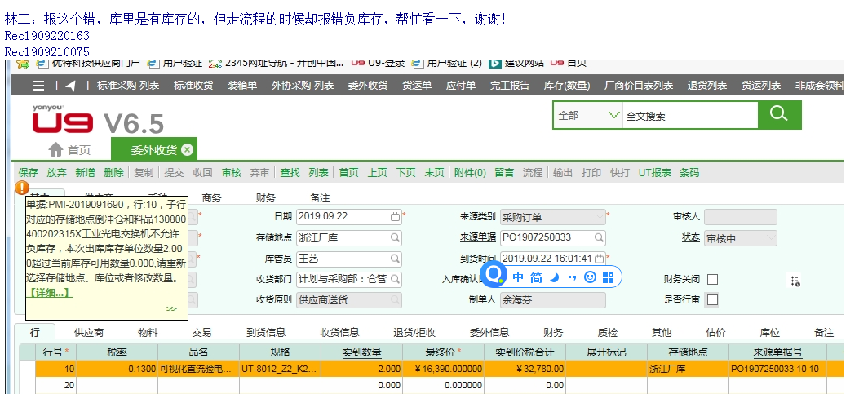Viewport: 868px width, 394px height.
Task: Click the 保存 button in the toolbar
Action: pos(28,173)
